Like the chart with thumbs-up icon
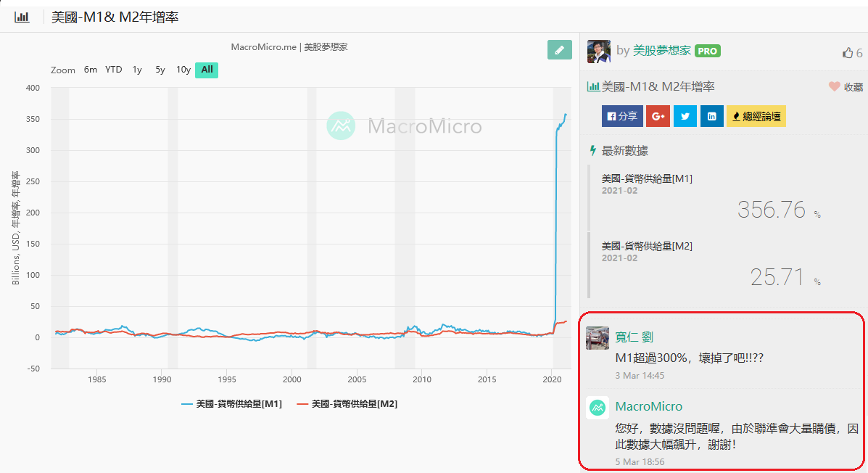 [x=848, y=53]
